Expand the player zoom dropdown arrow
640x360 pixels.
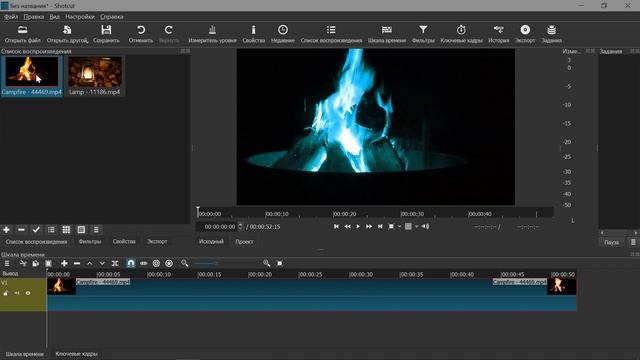click(399, 227)
